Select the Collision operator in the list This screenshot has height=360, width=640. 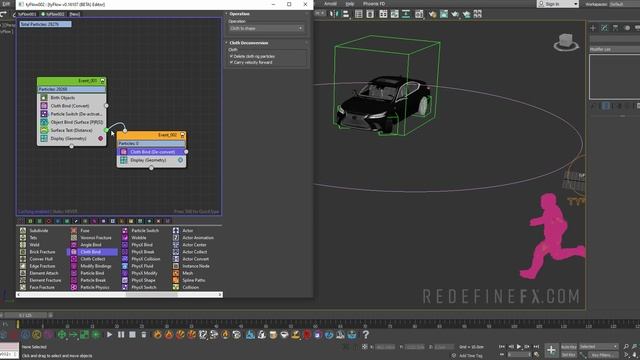pyautogui.click(x=191, y=287)
